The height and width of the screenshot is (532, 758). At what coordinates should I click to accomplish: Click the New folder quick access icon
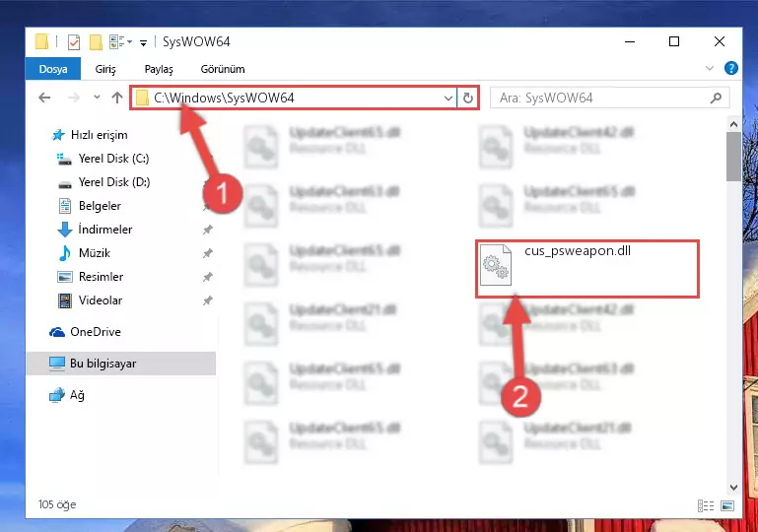96,42
